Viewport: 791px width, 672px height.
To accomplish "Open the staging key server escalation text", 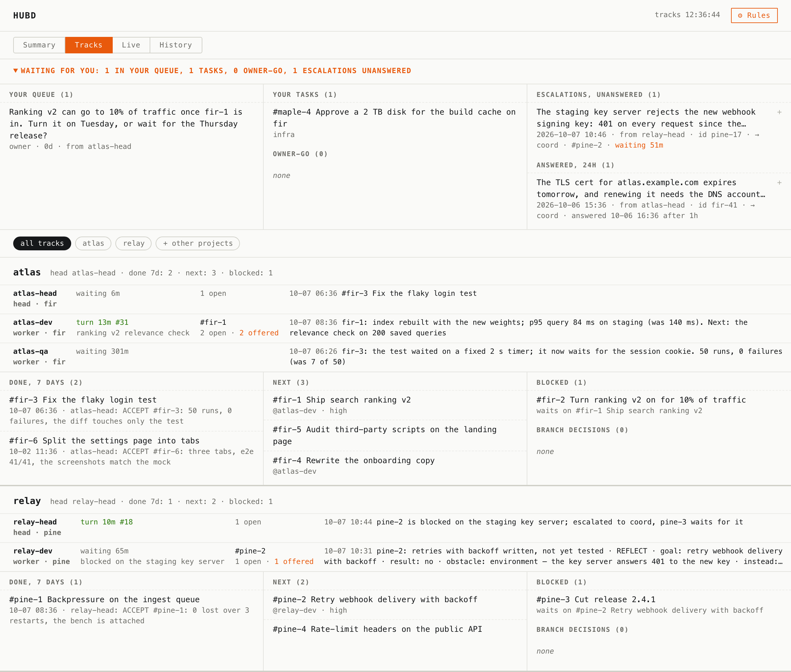I will tap(646, 118).
